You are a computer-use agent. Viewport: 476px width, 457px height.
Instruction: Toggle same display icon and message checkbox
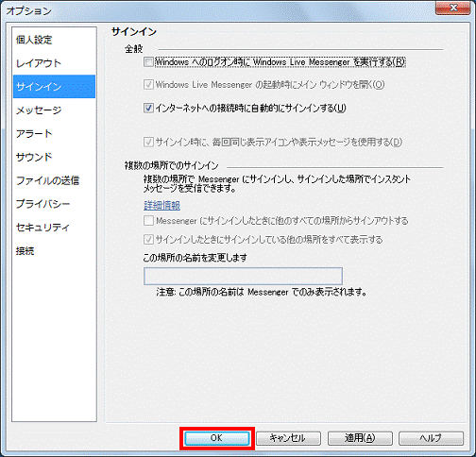coord(148,142)
